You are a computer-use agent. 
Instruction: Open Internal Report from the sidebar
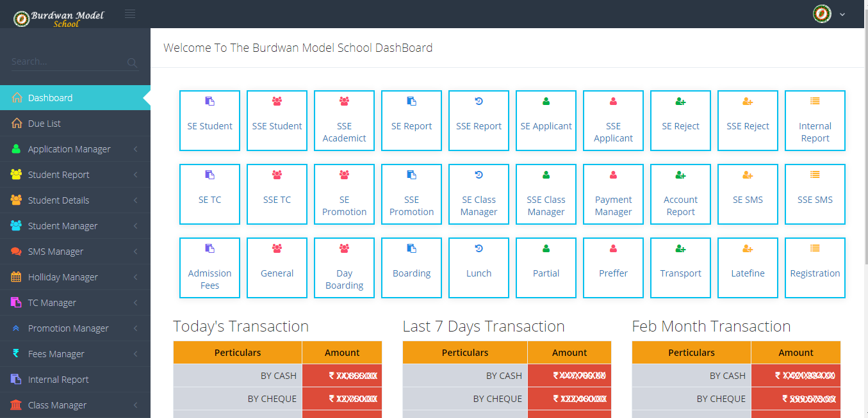pyautogui.click(x=58, y=380)
